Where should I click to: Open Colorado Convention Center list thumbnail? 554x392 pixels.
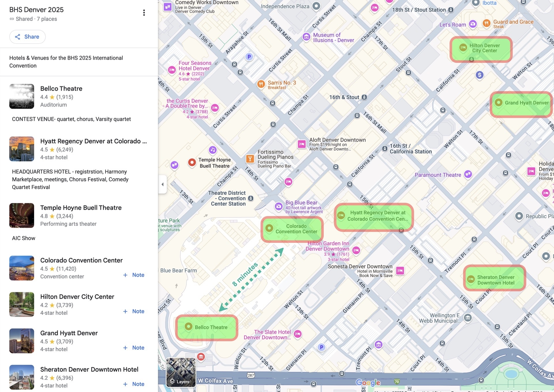click(x=22, y=268)
